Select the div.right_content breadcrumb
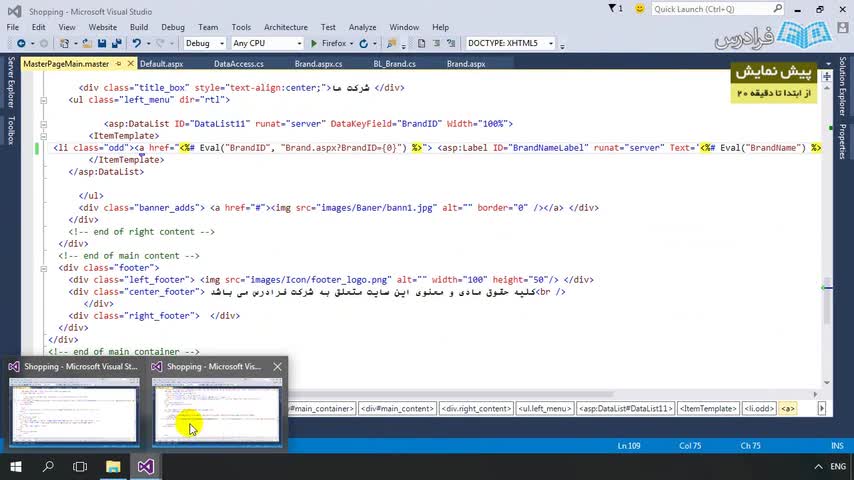Screen dimensions: 854x480 point(476,409)
